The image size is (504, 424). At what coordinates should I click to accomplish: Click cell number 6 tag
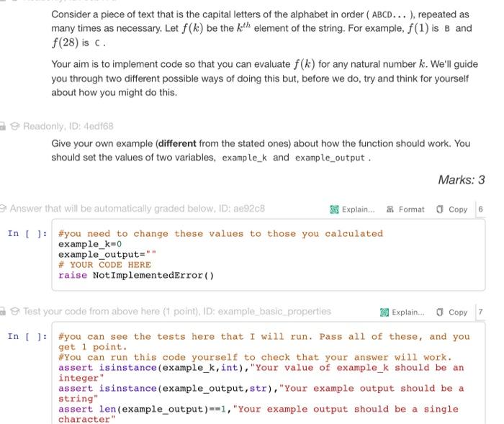coord(480,209)
